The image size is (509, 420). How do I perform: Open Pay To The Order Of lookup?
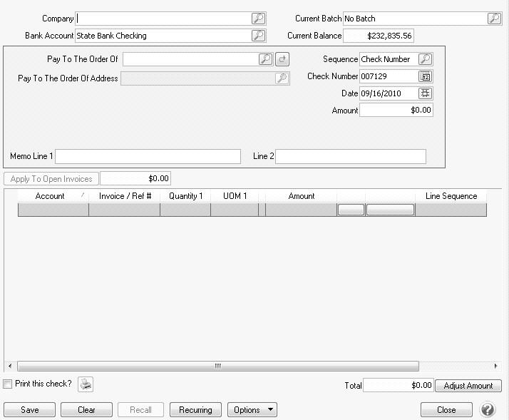pos(264,59)
